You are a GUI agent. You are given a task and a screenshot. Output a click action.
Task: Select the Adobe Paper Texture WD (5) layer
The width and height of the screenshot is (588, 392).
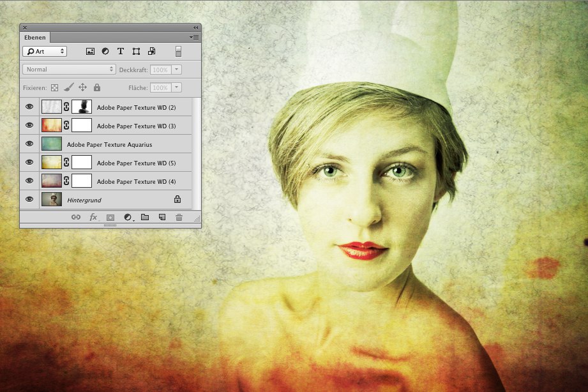click(136, 163)
